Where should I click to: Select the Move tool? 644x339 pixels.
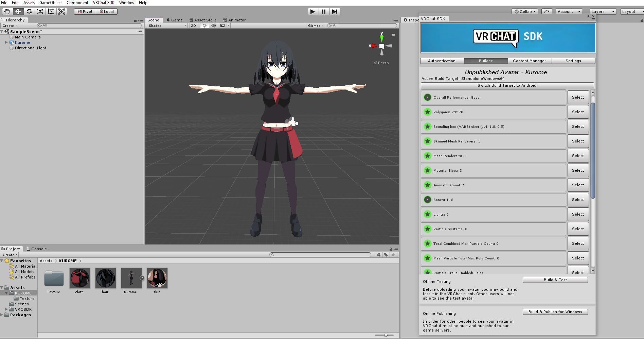coord(18,11)
